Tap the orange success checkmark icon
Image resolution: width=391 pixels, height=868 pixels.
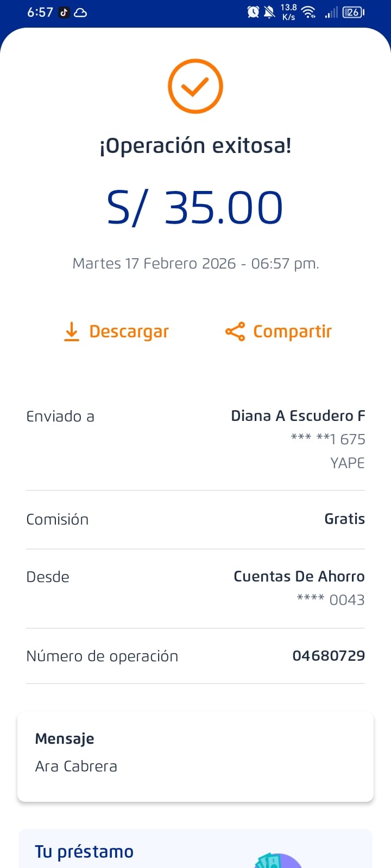click(x=195, y=86)
